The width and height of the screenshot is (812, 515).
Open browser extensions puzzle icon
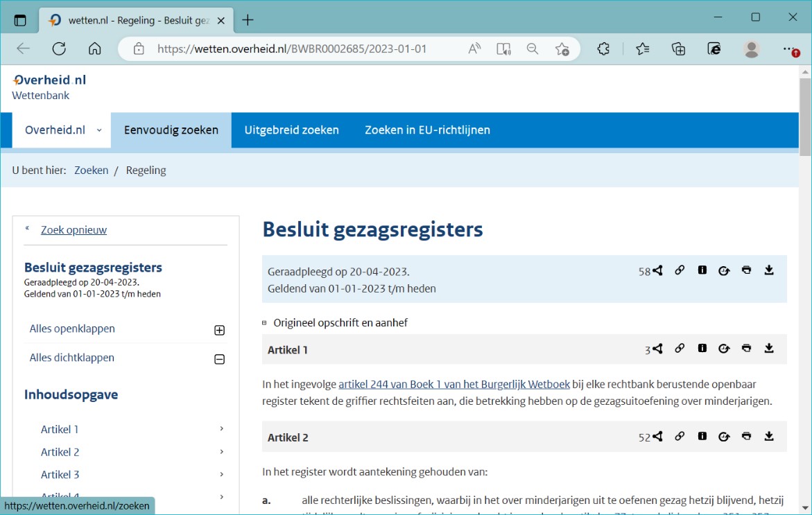pyautogui.click(x=603, y=49)
